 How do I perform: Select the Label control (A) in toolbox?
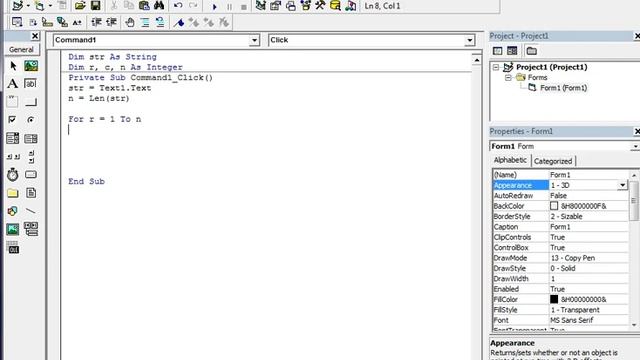(13, 83)
